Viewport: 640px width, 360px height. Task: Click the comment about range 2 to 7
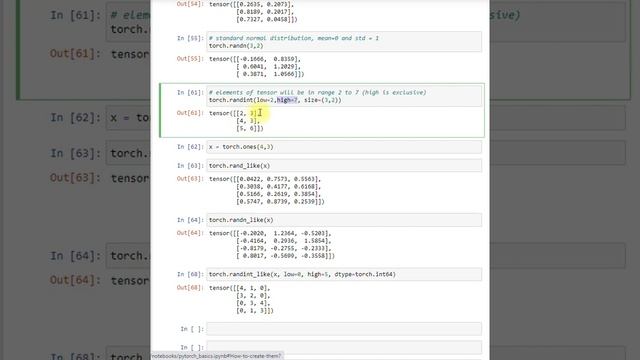pos(317,93)
